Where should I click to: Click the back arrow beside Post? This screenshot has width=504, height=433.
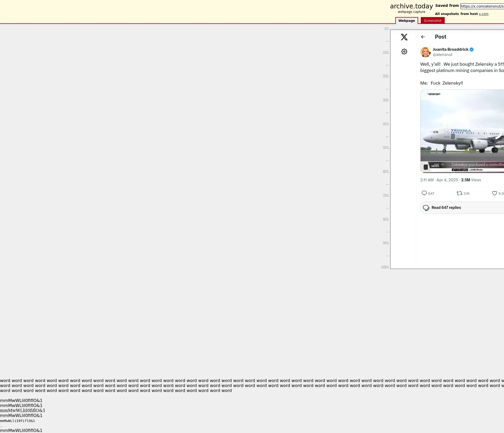423,37
